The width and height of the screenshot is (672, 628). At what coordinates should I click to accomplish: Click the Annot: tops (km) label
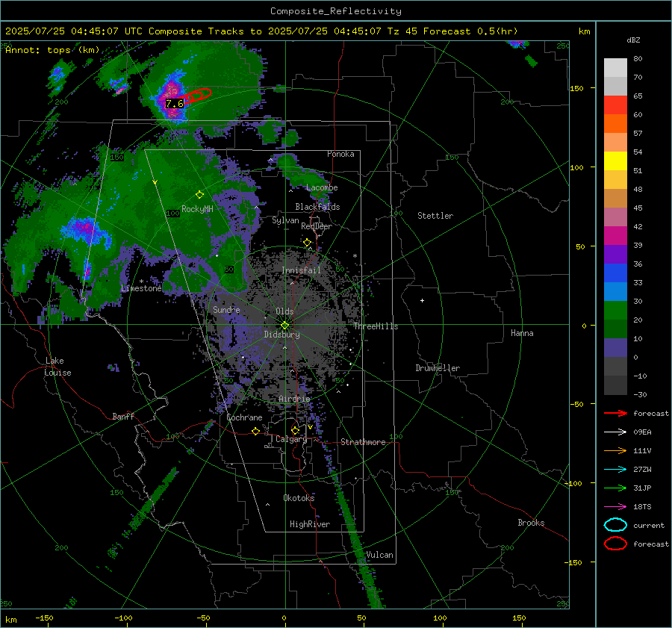click(52, 50)
